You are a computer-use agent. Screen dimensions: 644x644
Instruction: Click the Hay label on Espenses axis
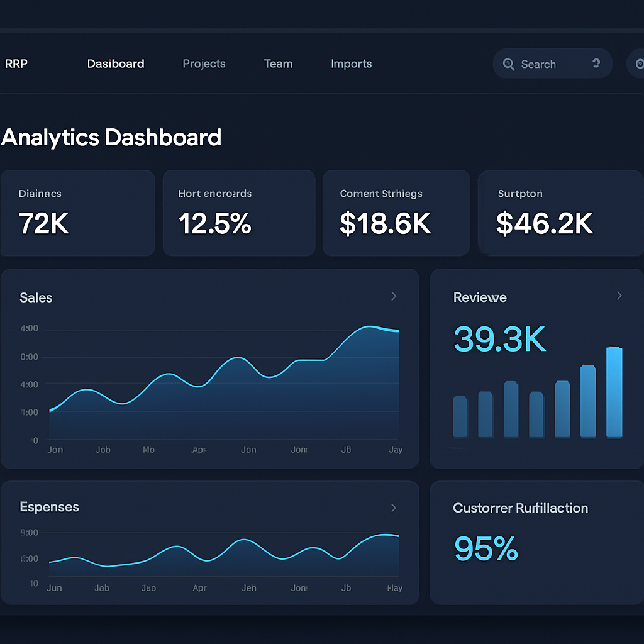(395, 588)
